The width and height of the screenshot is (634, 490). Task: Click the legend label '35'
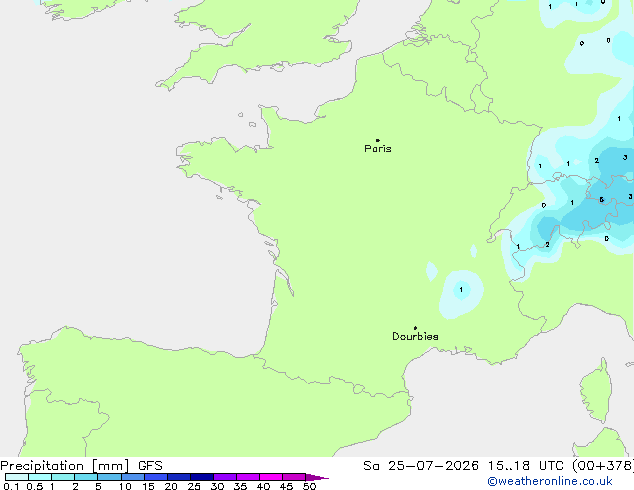(240, 486)
